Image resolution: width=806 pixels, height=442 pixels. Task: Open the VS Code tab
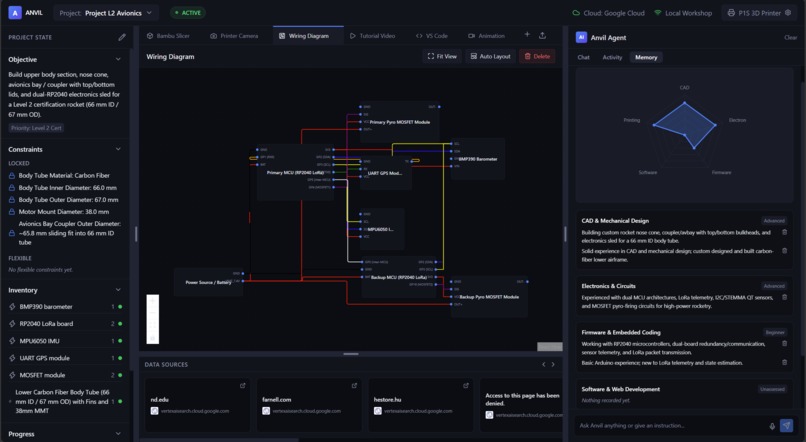coord(432,36)
